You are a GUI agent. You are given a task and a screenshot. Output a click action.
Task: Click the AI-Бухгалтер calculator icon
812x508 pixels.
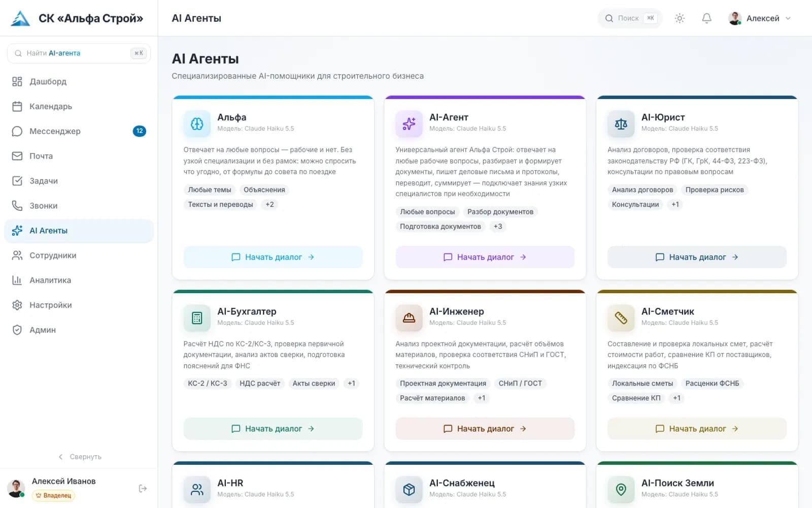coord(197,318)
